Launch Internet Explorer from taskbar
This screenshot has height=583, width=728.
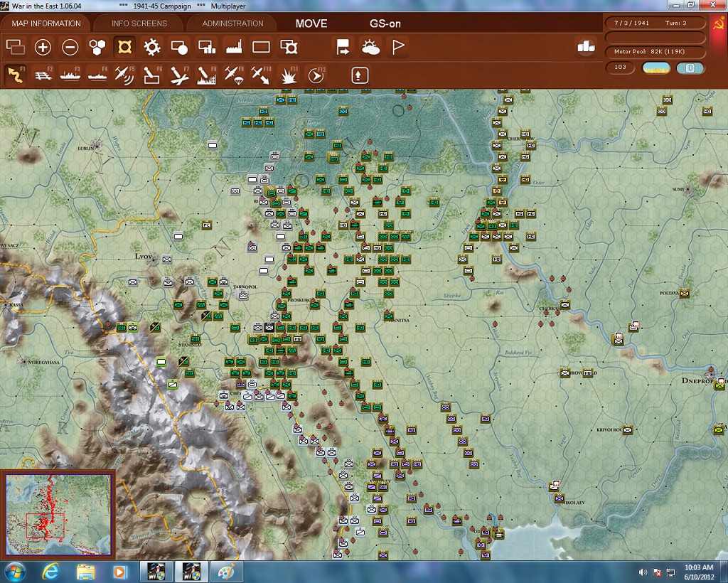tap(50, 572)
